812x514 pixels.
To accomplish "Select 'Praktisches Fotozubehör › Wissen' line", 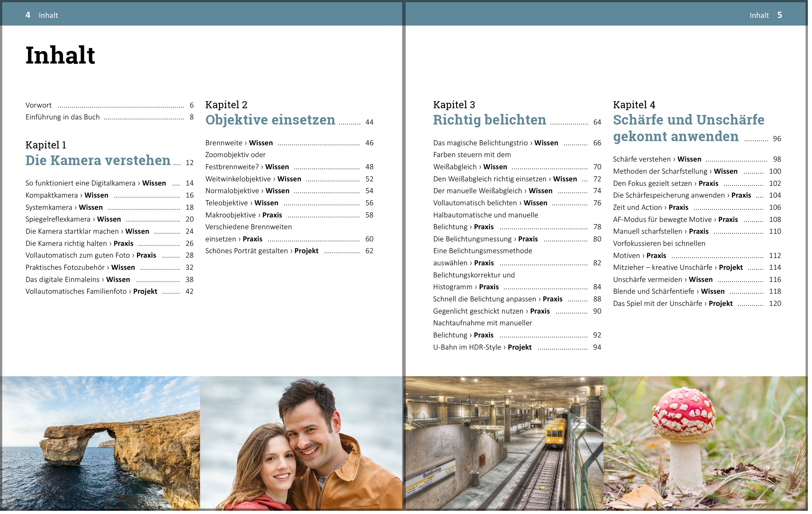I will pyautogui.click(x=109, y=268).
